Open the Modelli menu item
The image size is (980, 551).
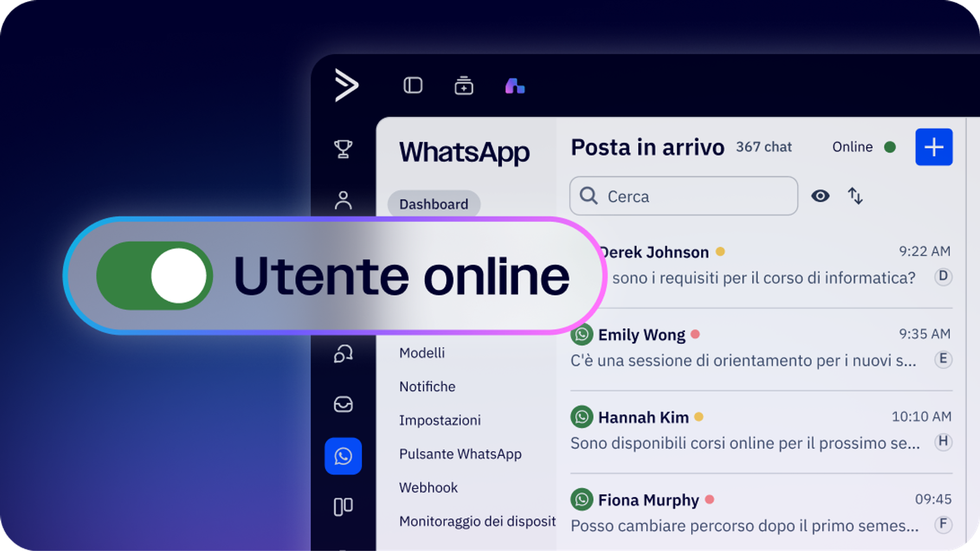(x=422, y=353)
